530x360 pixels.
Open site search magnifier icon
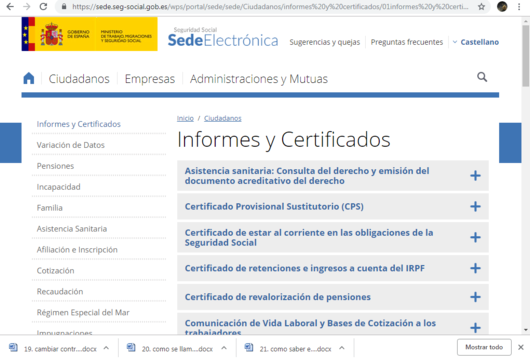coord(482,77)
